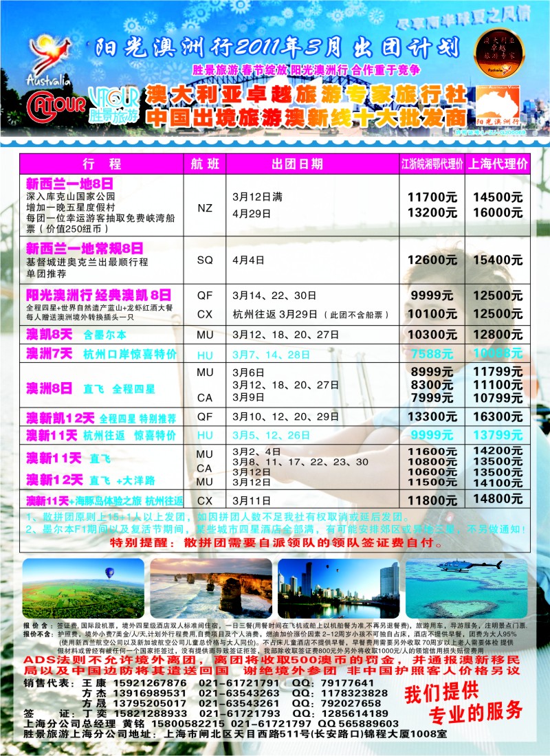Viewport: 550px width, 756px height.
Task: Select the 澳新凯12天 全程四星 title
Action: click(101, 418)
